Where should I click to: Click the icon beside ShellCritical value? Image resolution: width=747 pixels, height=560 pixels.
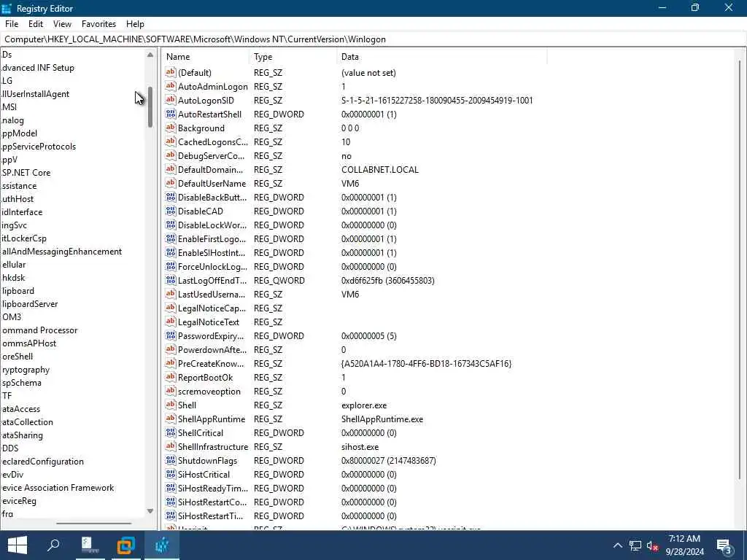pyautogui.click(x=170, y=432)
